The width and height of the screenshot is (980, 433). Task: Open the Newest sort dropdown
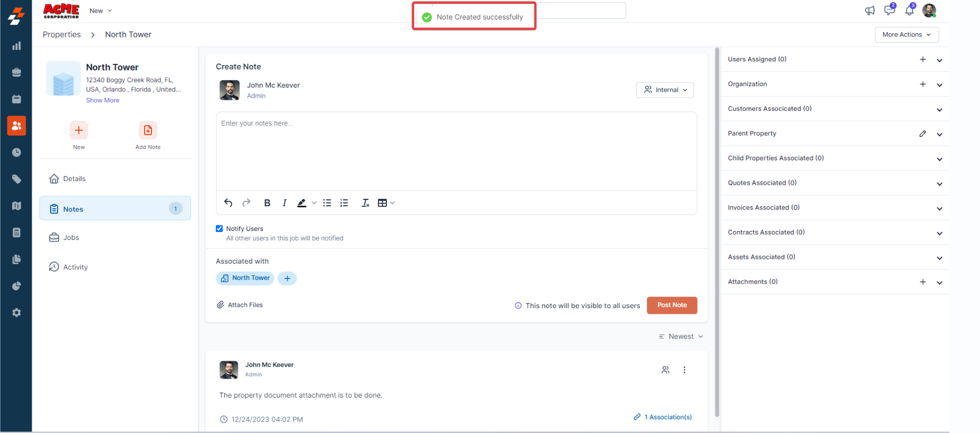pyautogui.click(x=681, y=336)
